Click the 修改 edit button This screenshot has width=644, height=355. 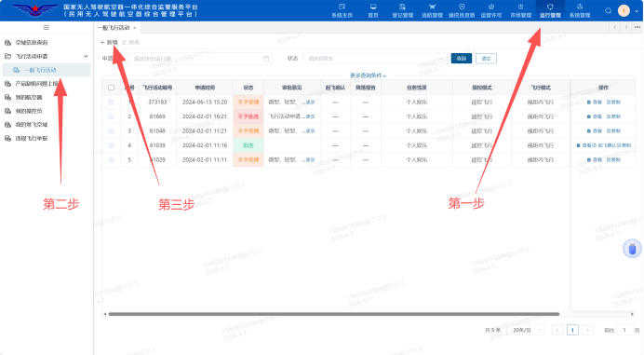click(x=131, y=42)
